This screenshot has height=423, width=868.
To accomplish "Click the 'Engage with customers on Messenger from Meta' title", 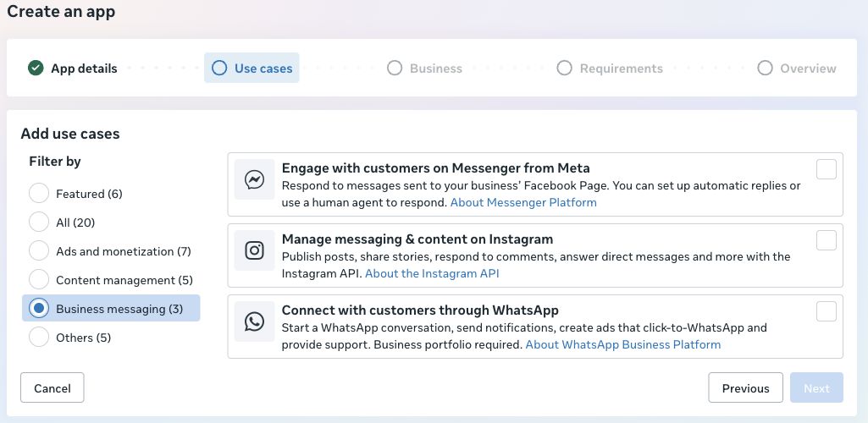I will click(x=435, y=168).
